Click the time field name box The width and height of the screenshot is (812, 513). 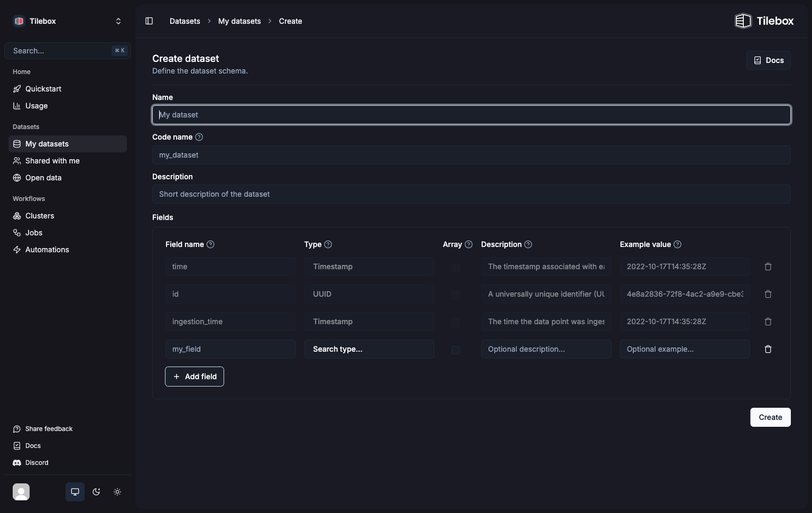(x=230, y=267)
